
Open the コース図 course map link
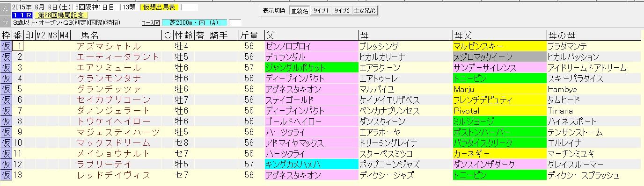tap(150, 22)
